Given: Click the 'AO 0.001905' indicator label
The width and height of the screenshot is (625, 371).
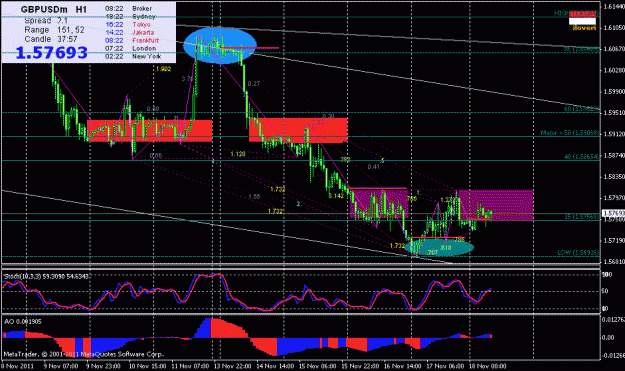Looking at the screenshot, I should click(23, 322).
